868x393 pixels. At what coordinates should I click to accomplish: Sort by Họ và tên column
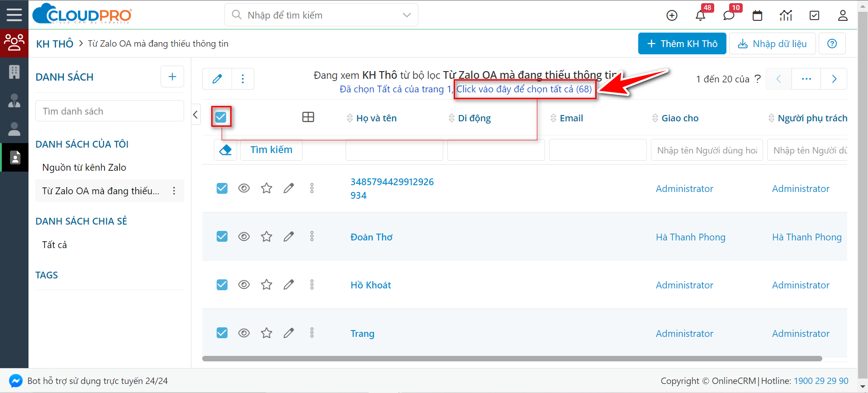(371, 118)
